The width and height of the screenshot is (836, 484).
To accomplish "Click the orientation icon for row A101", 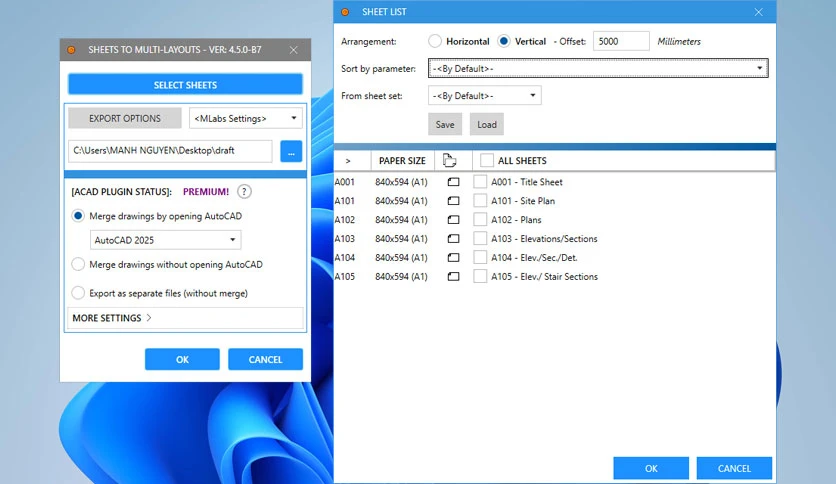I will coord(453,201).
